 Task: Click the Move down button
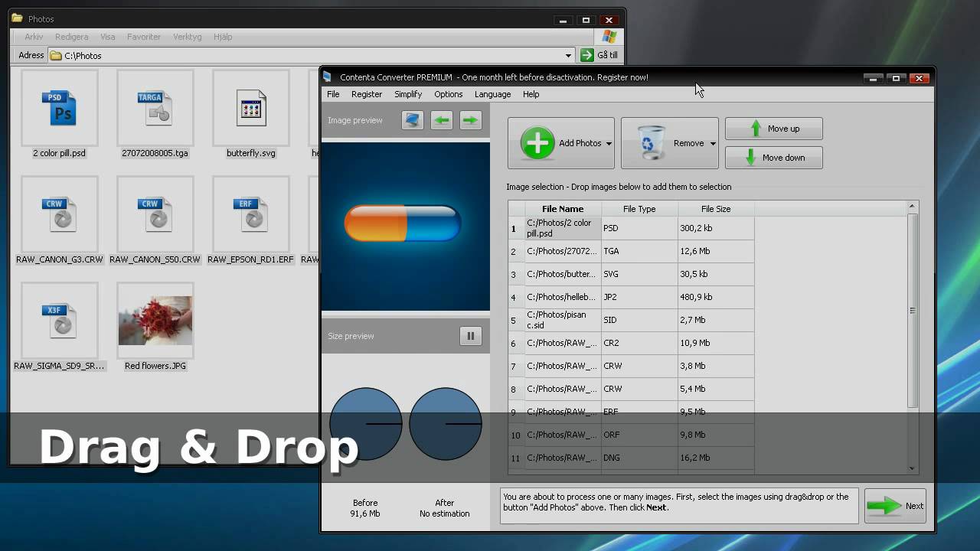pyautogui.click(x=773, y=158)
